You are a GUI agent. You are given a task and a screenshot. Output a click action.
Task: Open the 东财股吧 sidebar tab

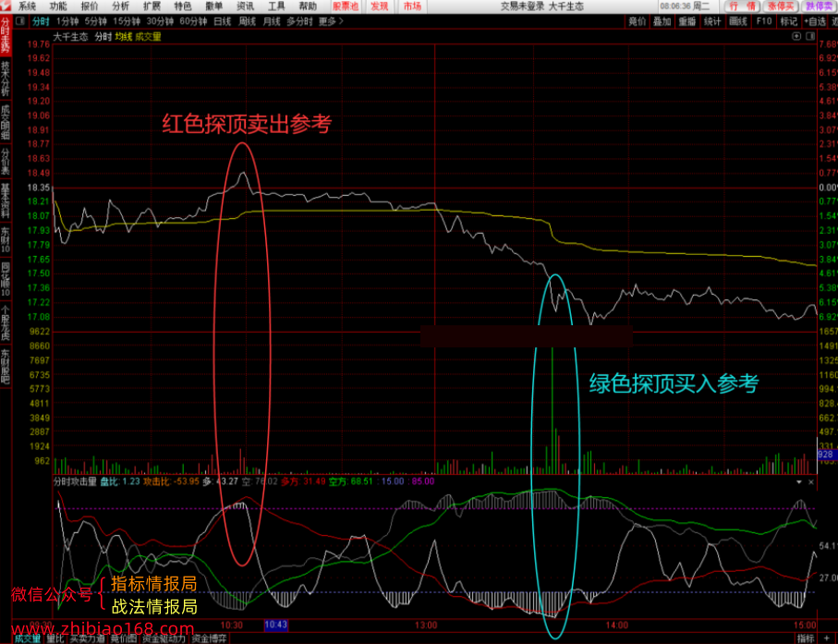(x=6, y=367)
